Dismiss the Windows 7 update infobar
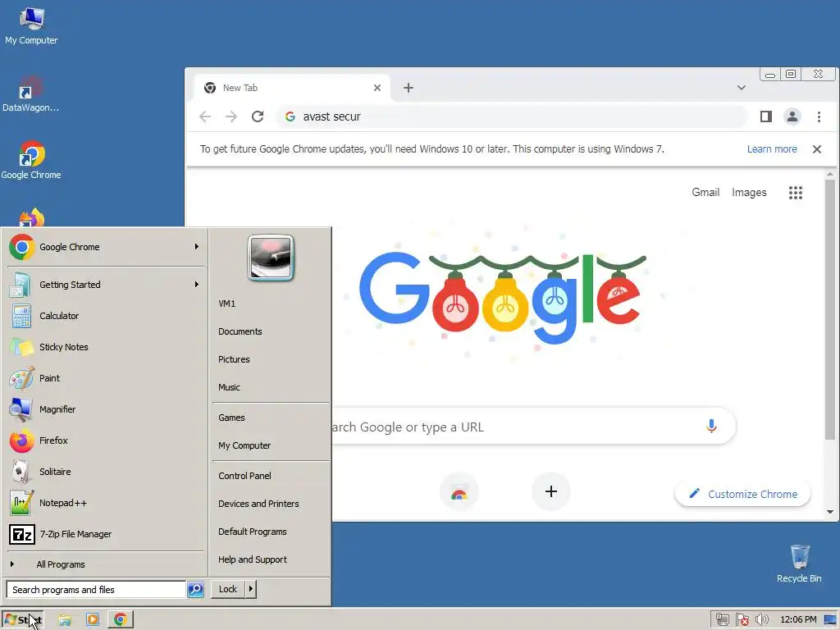Screen dimensions: 840x630 click(x=817, y=149)
